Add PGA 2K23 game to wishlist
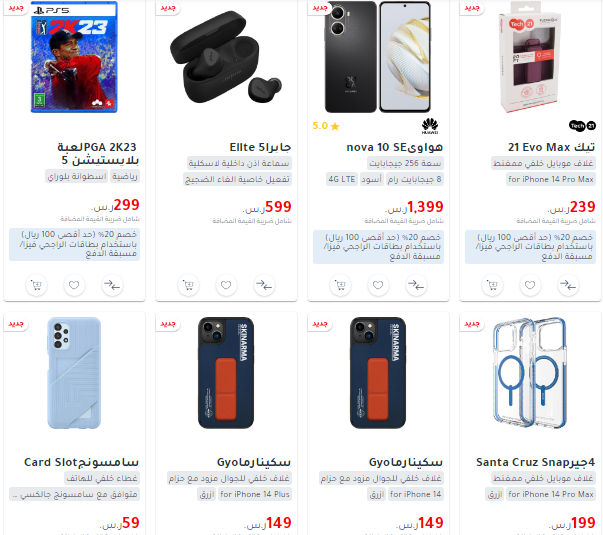603x535 pixels. point(74,285)
